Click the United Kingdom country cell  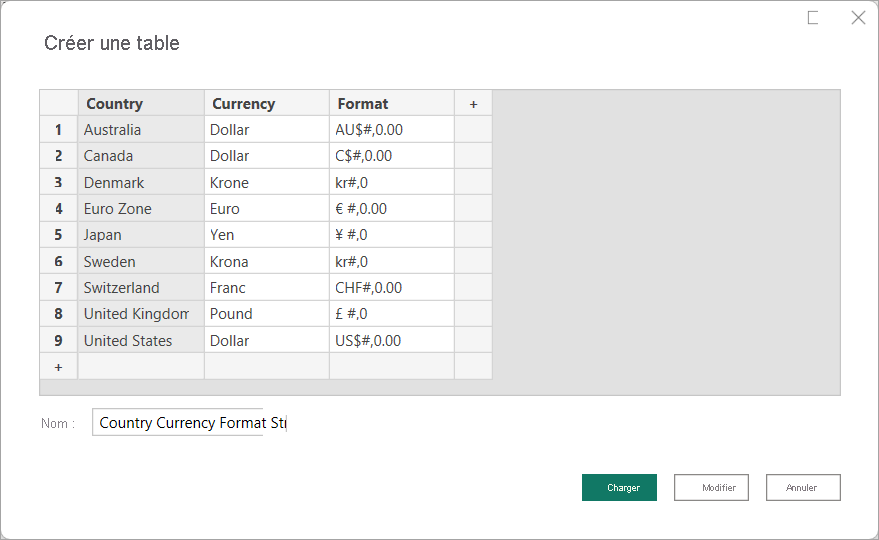pyautogui.click(x=141, y=314)
